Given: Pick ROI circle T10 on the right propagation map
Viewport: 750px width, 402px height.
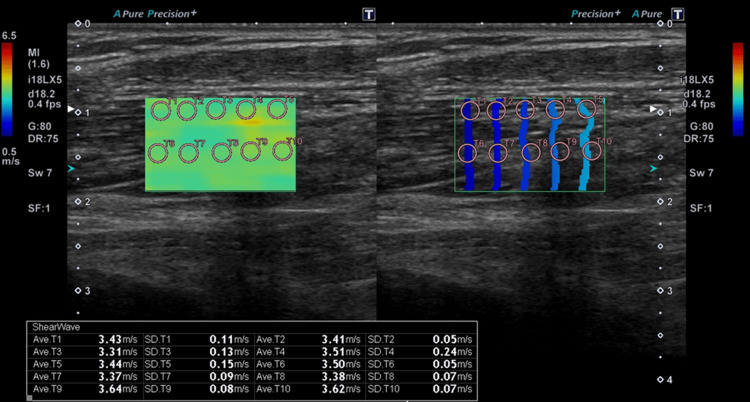Looking at the screenshot, I should tap(592, 151).
